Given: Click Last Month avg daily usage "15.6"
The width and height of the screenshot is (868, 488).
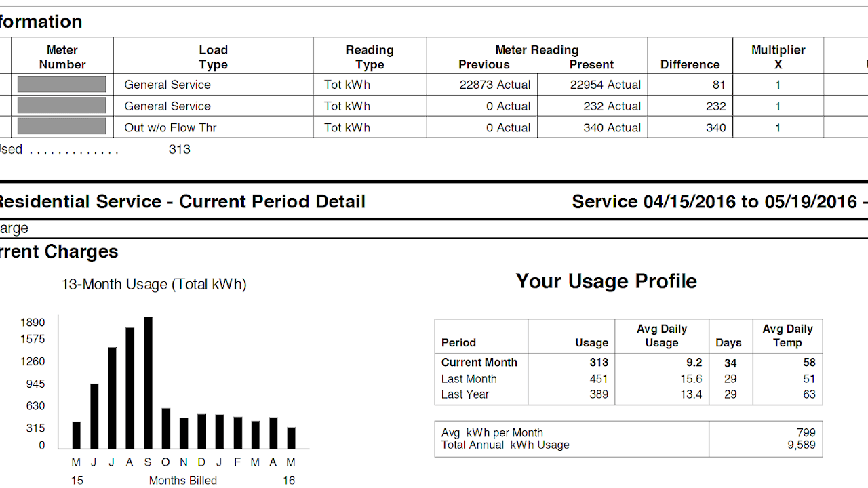Looking at the screenshot, I should pyautogui.click(x=691, y=379).
